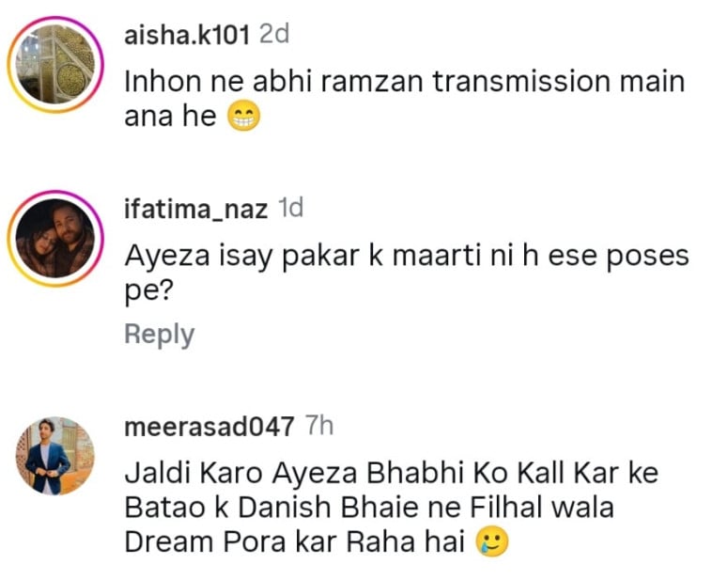Tap the 'Dream Pora kar Raha hai' text

[x=295, y=541]
